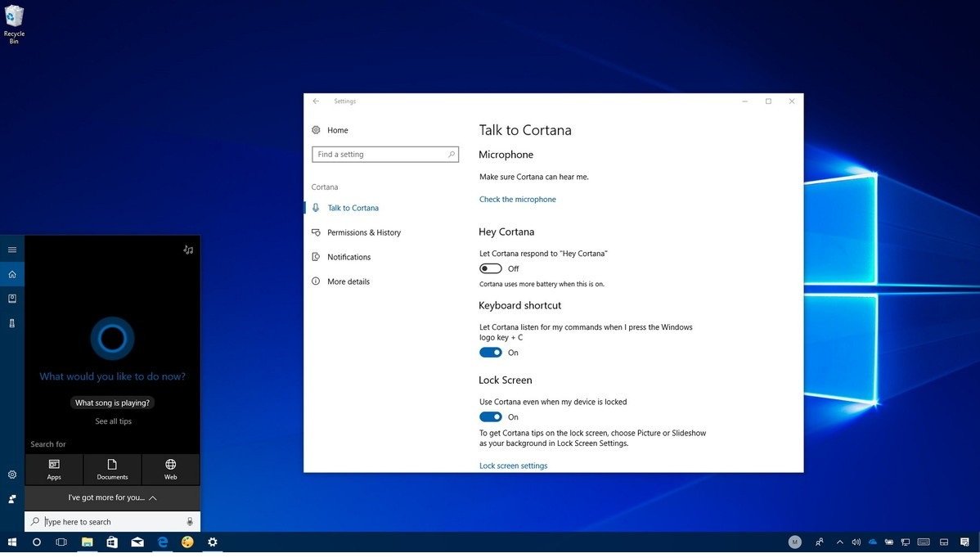980x558 pixels.
Task: Search for Documents in Cortana
Action: coord(113,470)
